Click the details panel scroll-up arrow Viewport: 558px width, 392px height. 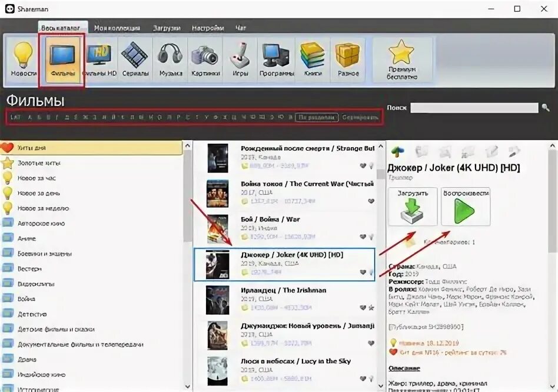(553, 145)
